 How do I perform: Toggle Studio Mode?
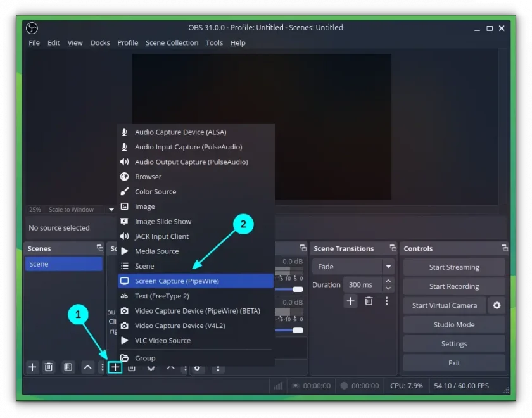point(454,325)
